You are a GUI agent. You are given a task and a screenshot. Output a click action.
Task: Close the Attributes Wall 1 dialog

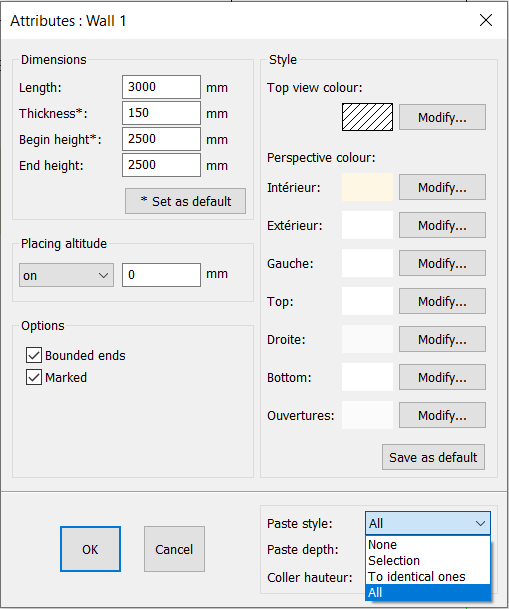click(x=486, y=20)
